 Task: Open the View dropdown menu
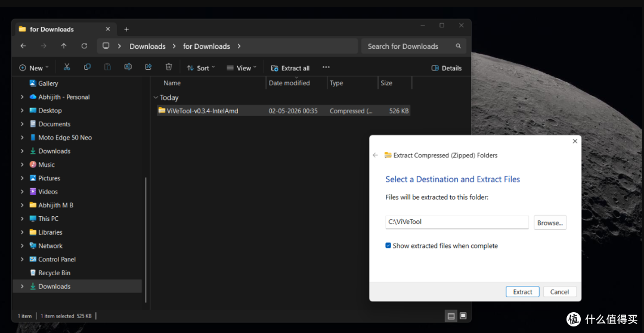click(x=241, y=68)
